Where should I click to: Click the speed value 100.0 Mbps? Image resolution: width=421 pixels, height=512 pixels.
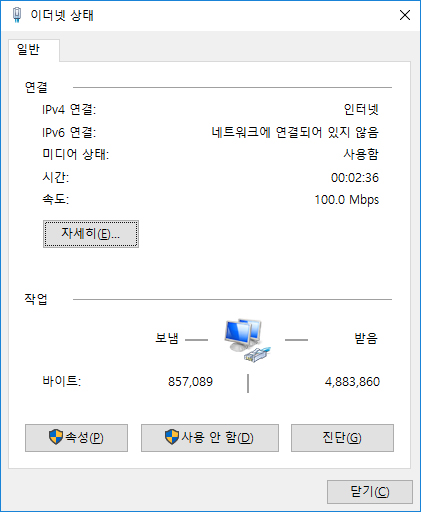point(347,200)
